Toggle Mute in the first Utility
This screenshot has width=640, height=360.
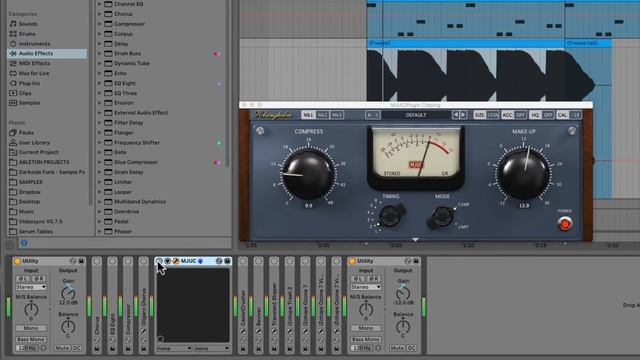point(62,348)
